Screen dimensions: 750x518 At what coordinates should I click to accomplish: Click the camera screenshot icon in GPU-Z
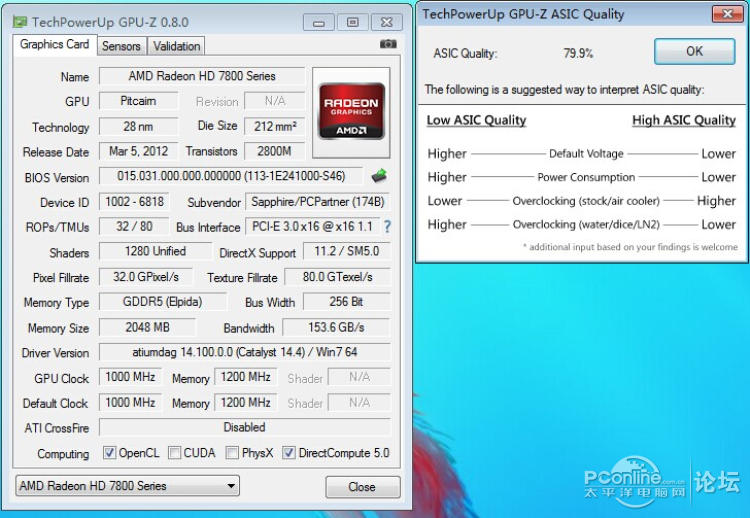(x=388, y=44)
